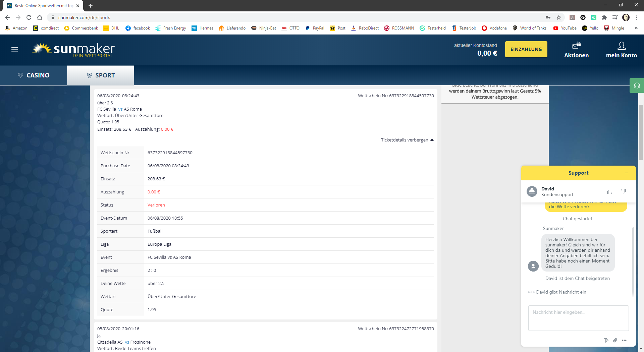Open the Chrome profile avatar

point(626,17)
